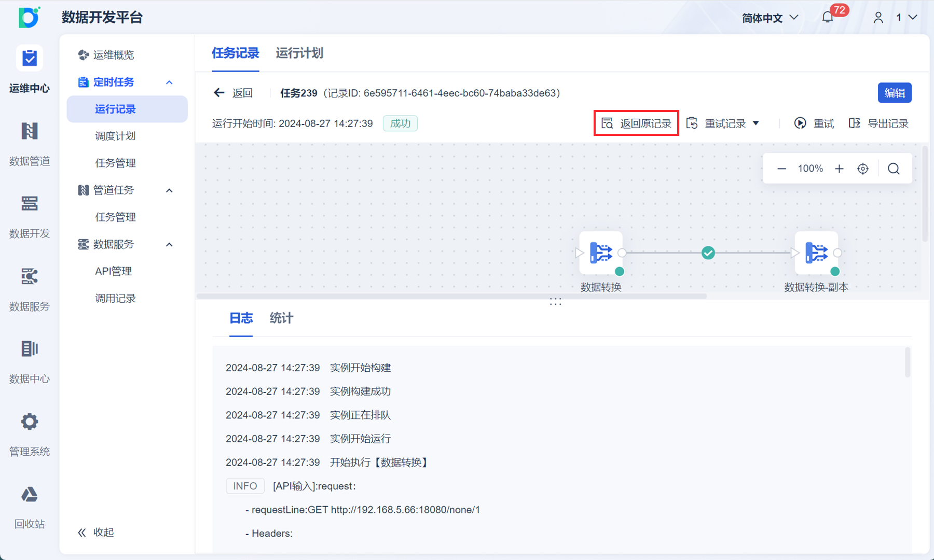
Task: Open the 运维中心 module icon
Action: 30,58
